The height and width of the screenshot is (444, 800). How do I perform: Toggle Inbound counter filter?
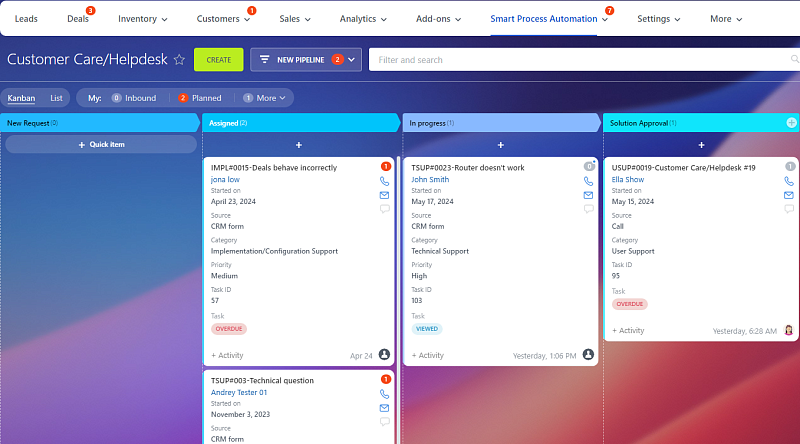pyautogui.click(x=134, y=98)
